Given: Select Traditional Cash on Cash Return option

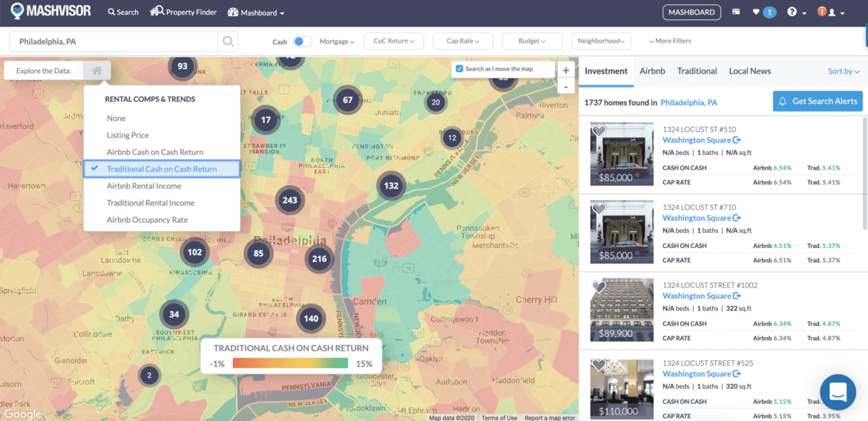Looking at the screenshot, I should [162, 169].
